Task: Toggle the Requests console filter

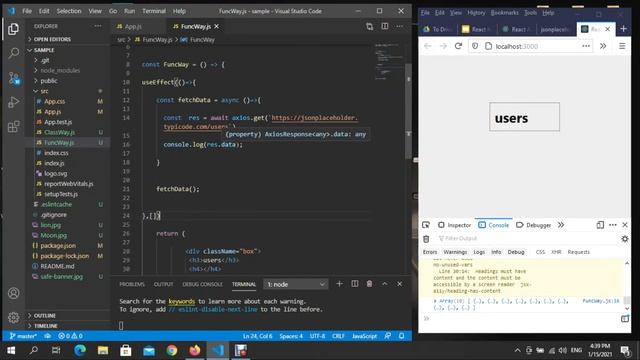Action: click(578, 252)
